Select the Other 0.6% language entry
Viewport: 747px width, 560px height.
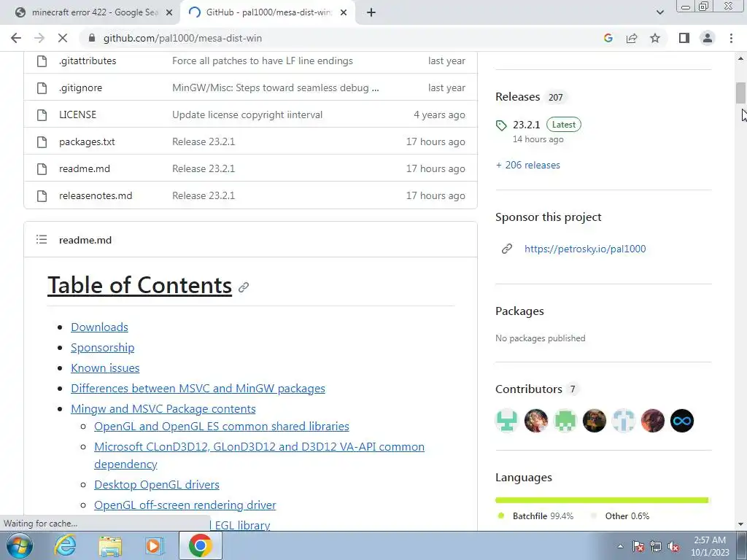click(620, 516)
